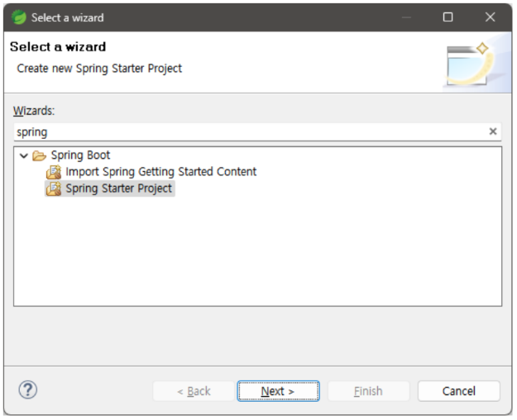This screenshot has height=420, width=517.
Task: Select the Spring Starter Project entry
Action: click(118, 189)
